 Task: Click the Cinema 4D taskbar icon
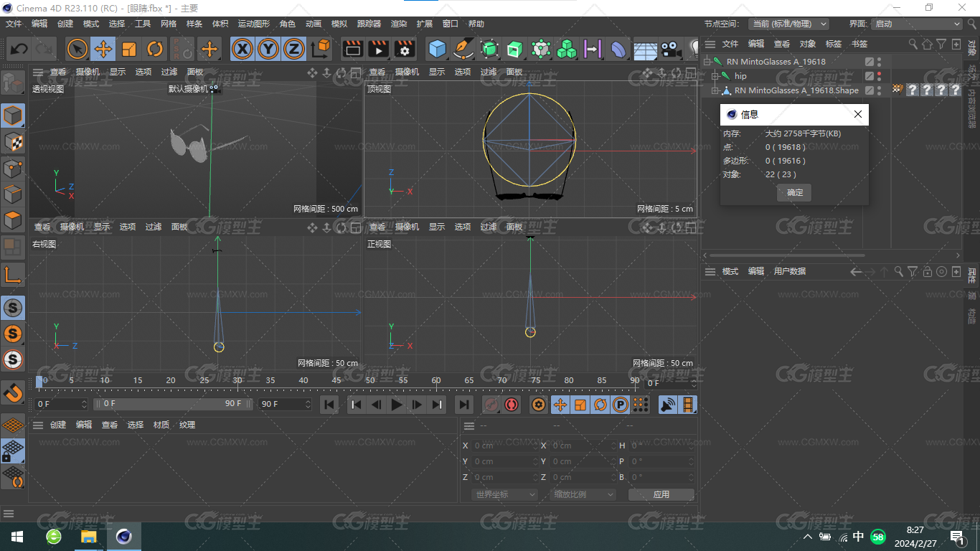[x=124, y=537]
